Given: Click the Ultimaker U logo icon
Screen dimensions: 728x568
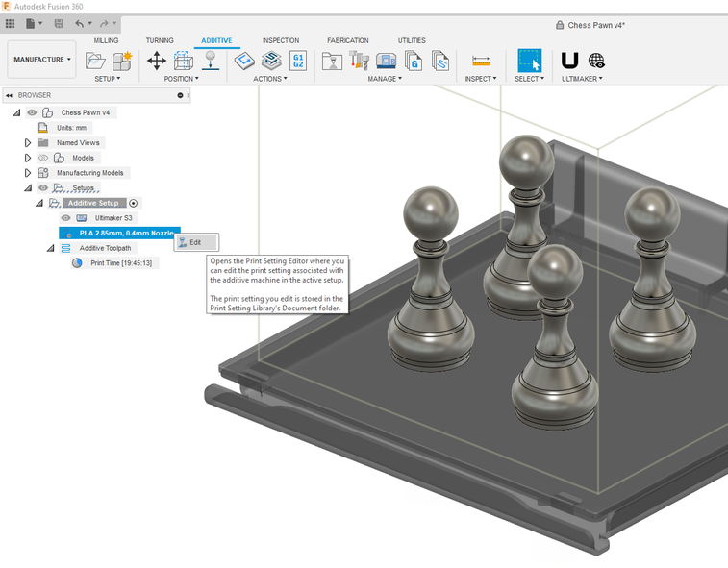Looking at the screenshot, I should (569, 61).
